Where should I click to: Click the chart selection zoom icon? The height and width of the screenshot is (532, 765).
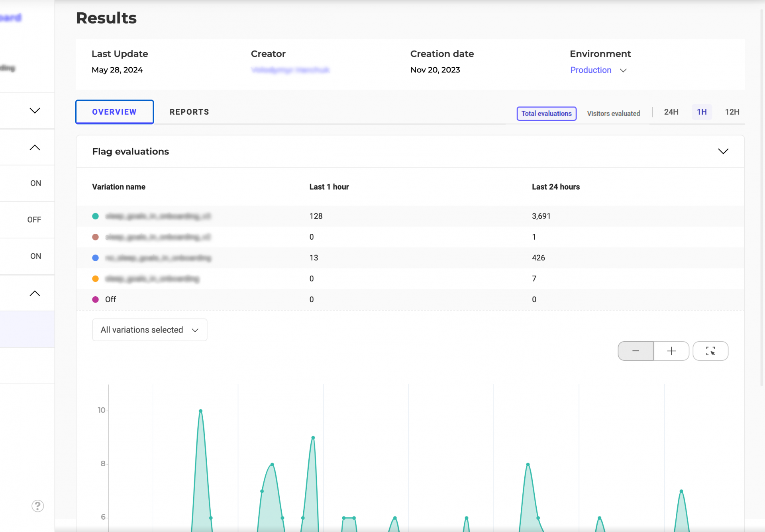point(710,351)
